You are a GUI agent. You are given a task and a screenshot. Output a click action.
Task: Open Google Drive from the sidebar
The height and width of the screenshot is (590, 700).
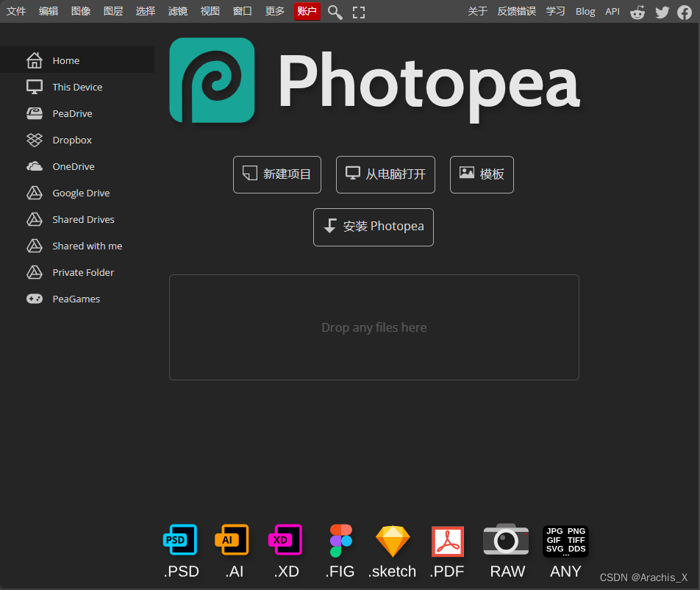coord(82,193)
